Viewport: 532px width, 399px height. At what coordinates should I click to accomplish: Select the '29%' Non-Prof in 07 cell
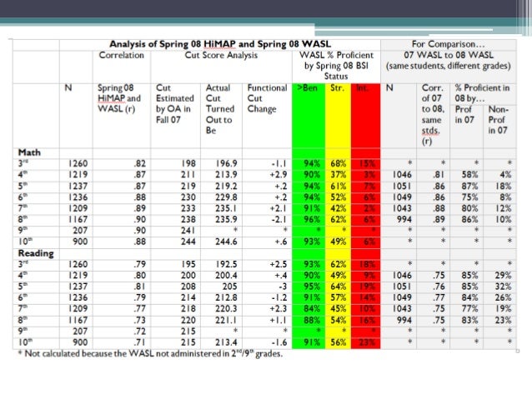pyautogui.click(x=503, y=276)
